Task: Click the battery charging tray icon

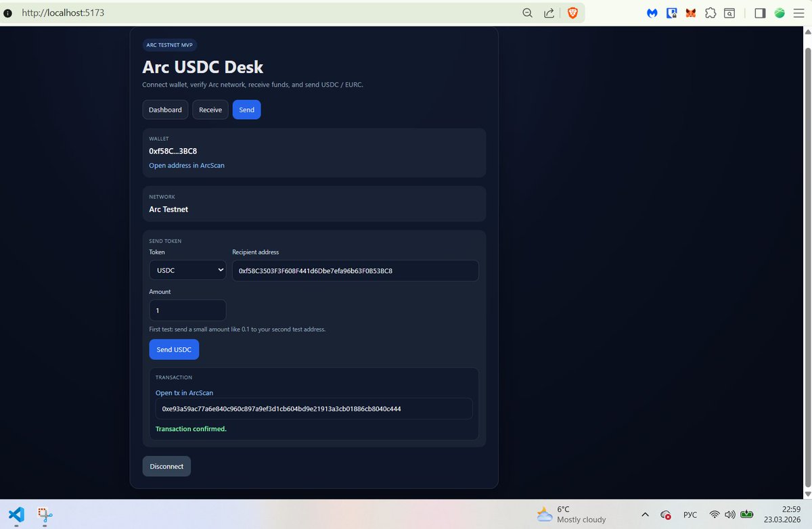Action: coord(748,514)
